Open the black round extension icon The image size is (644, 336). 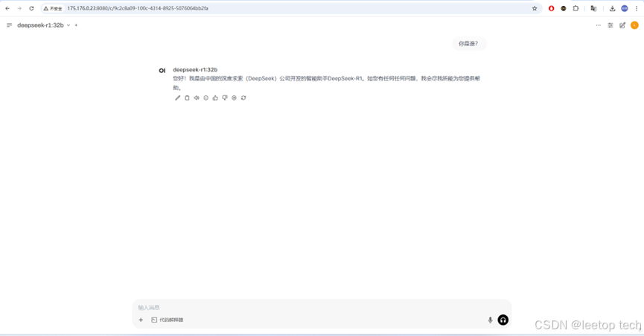(x=564, y=8)
